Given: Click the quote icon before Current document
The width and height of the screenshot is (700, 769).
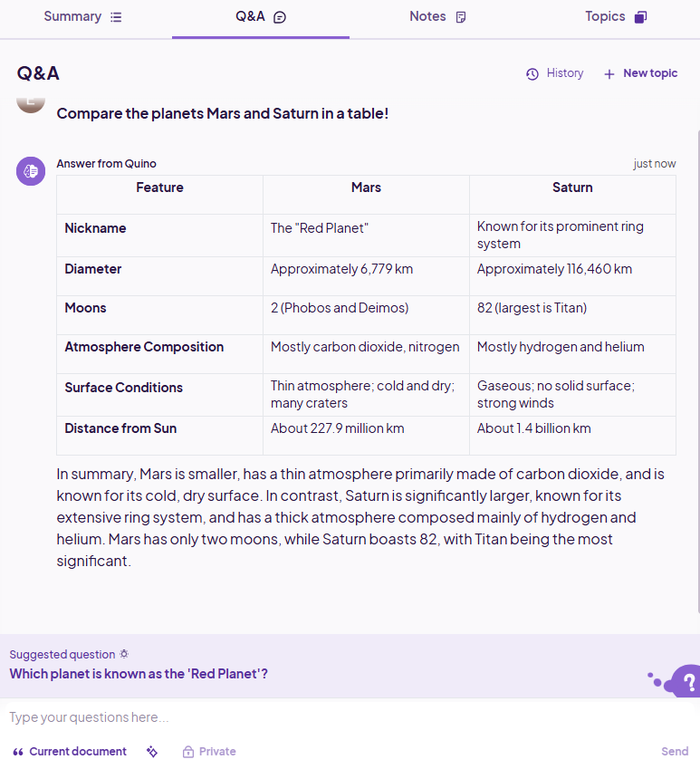Looking at the screenshot, I should [x=17, y=752].
